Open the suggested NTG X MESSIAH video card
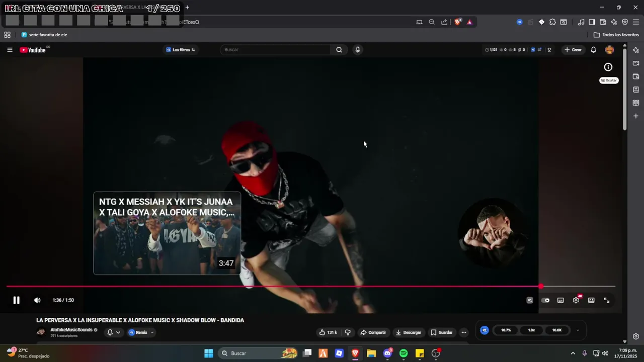644x362 pixels. (x=167, y=233)
